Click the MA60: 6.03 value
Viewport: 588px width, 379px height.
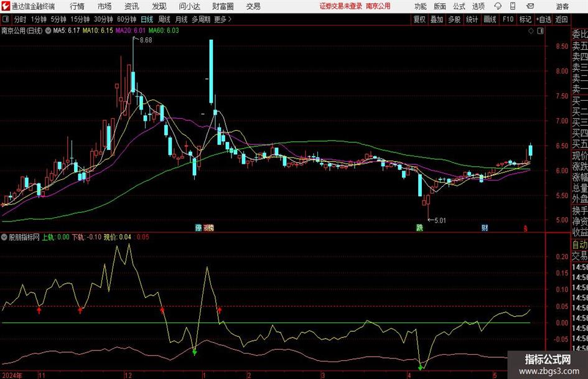tap(164, 30)
